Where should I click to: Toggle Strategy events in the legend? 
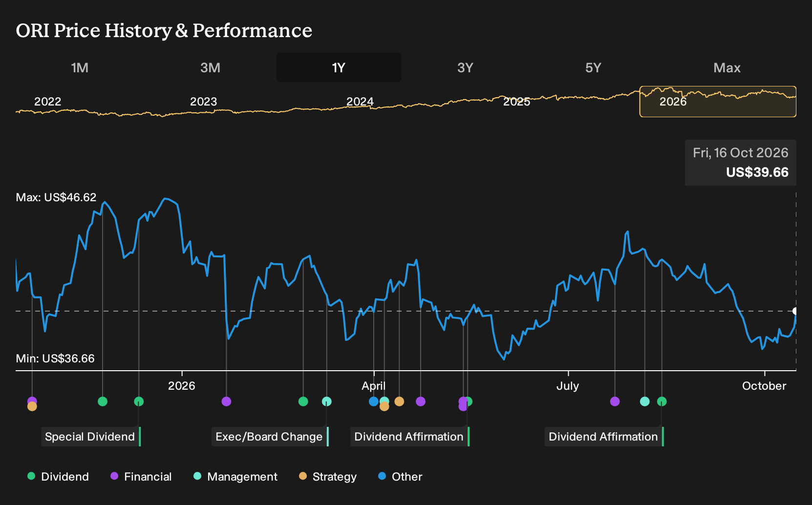(328, 477)
